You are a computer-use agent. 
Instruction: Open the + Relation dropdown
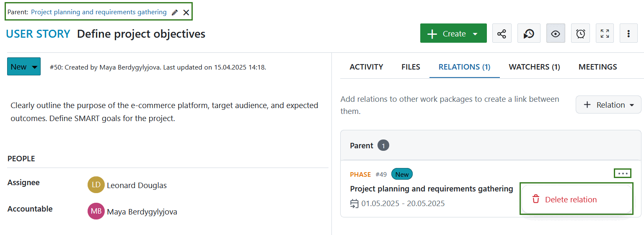tap(608, 105)
